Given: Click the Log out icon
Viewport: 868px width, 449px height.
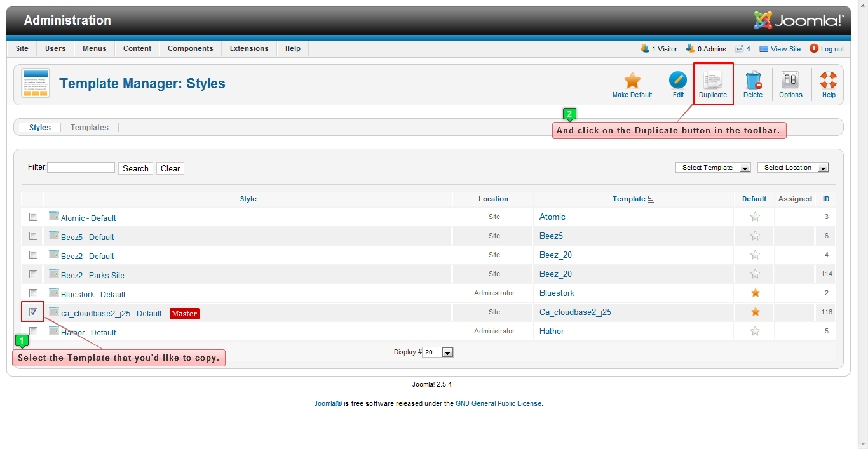Looking at the screenshot, I should [x=814, y=48].
